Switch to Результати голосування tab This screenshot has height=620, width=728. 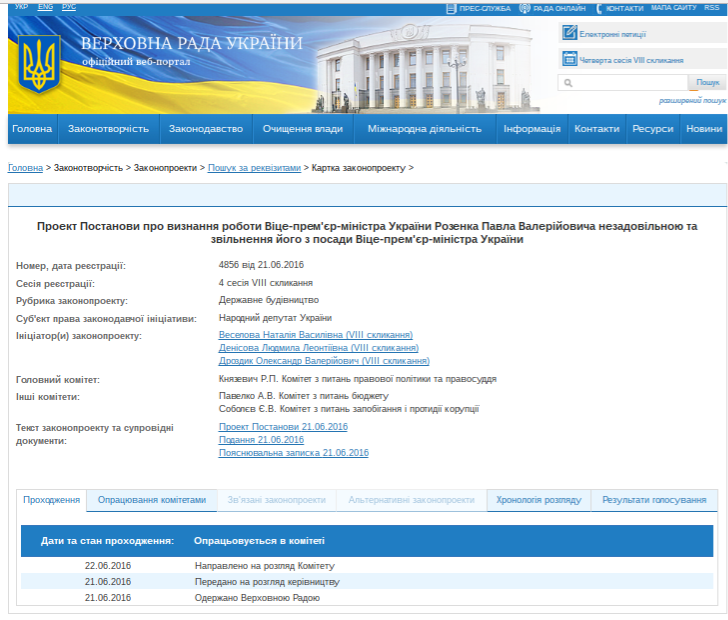coord(654,500)
